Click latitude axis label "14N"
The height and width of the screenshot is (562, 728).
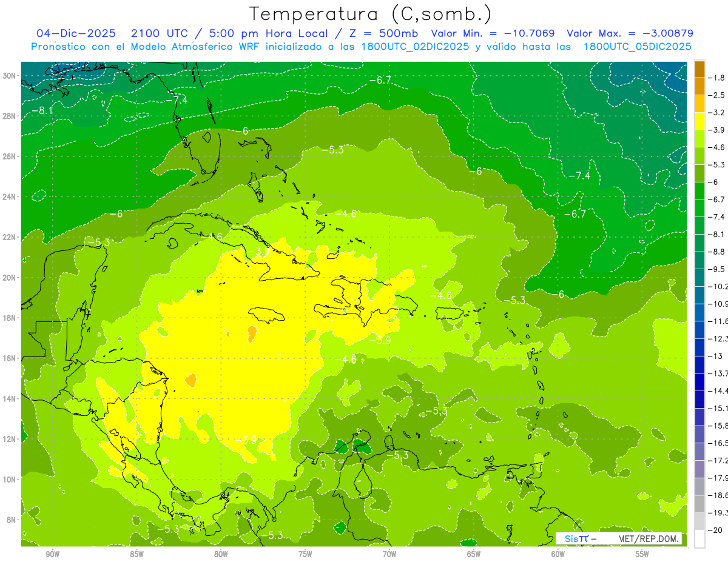[x=9, y=398]
